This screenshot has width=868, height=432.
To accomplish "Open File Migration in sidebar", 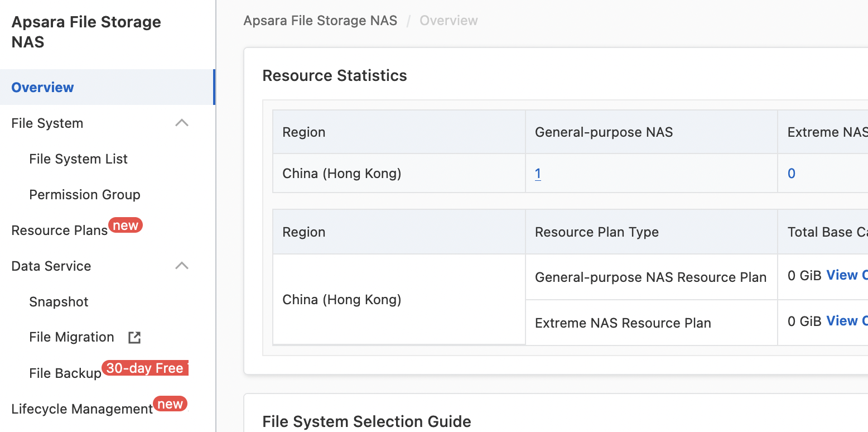I will click(x=71, y=337).
